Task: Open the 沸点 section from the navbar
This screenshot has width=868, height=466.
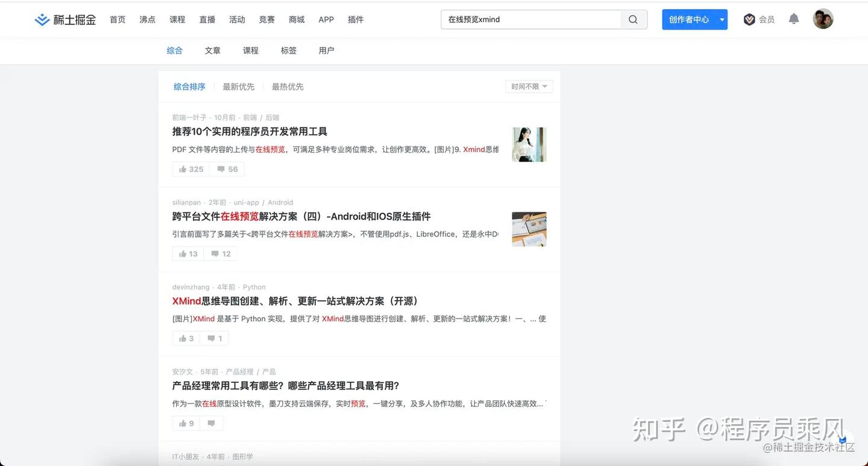Action: (x=147, y=19)
